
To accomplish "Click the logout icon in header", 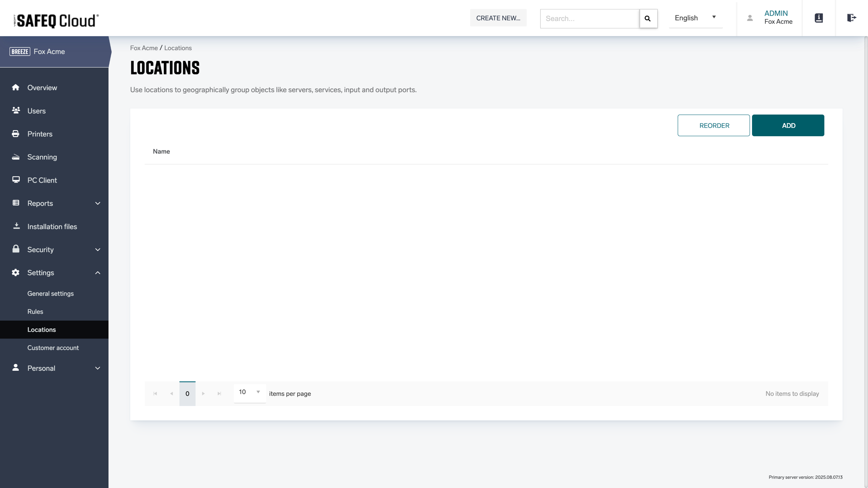I will (851, 18).
